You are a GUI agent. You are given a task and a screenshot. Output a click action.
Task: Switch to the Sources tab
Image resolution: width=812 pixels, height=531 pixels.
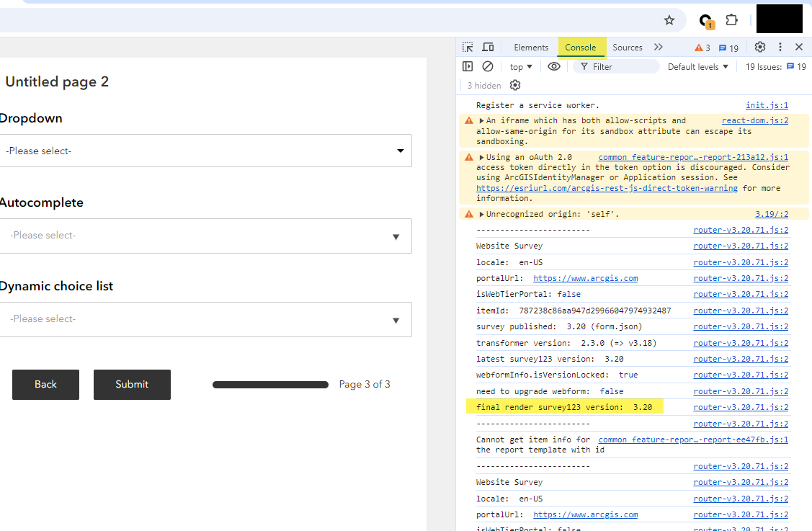click(x=627, y=47)
